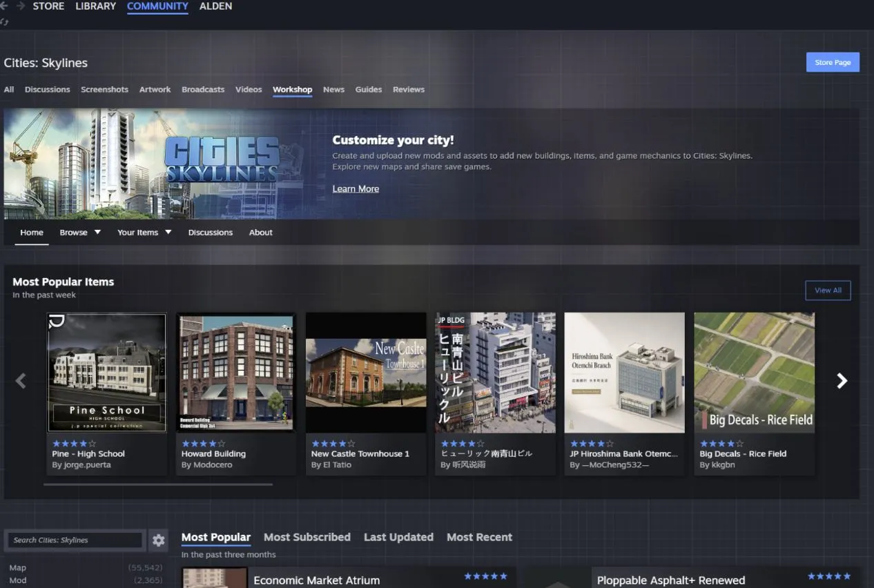Open the Broadcasts tab
874x588 pixels.
203,90
